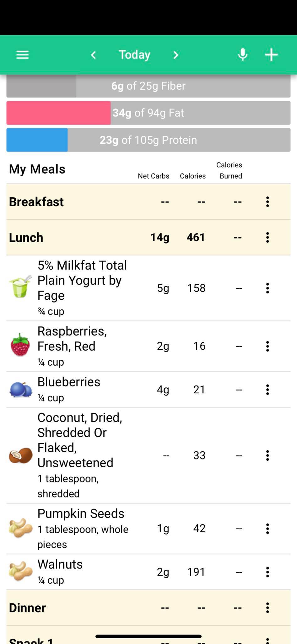
Task: Select the Lunch meal header
Action: coord(148,237)
